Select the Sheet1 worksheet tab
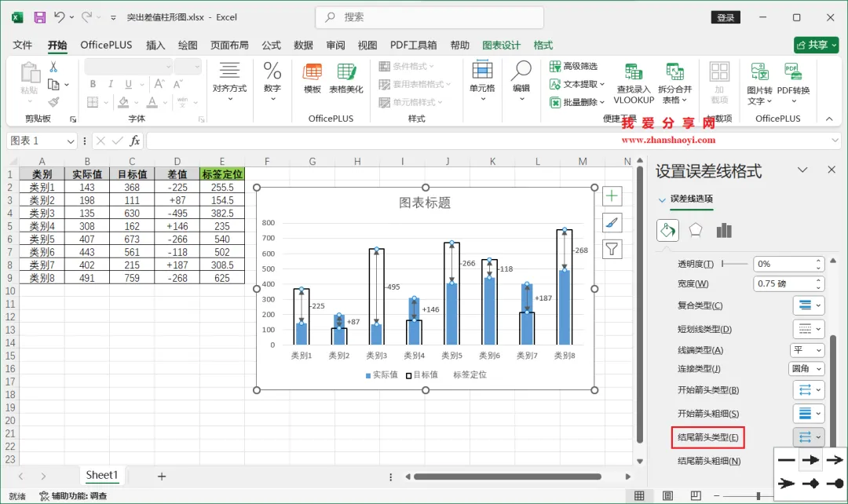The height and width of the screenshot is (504, 848). click(x=101, y=475)
